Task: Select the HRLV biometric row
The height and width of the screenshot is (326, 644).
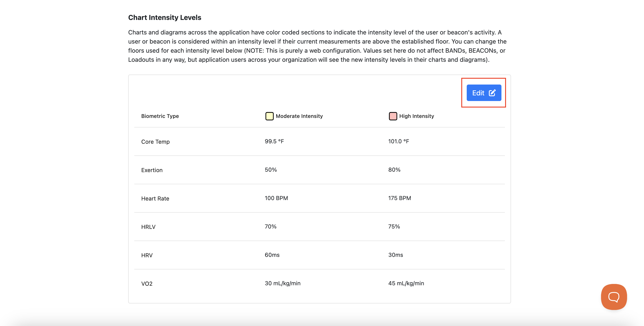Action: pyautogui.click(x=148, y=227)
